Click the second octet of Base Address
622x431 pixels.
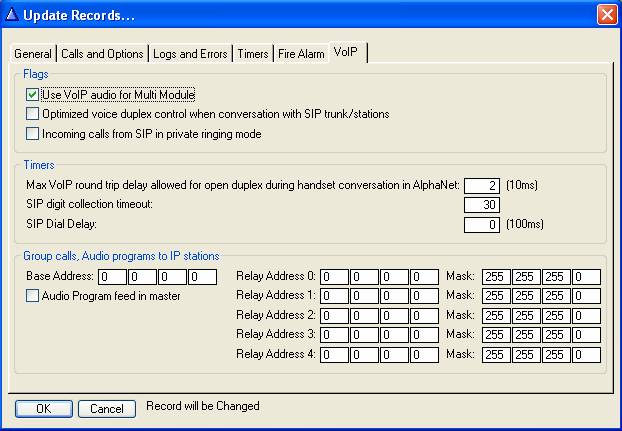(x=142, y=277)
